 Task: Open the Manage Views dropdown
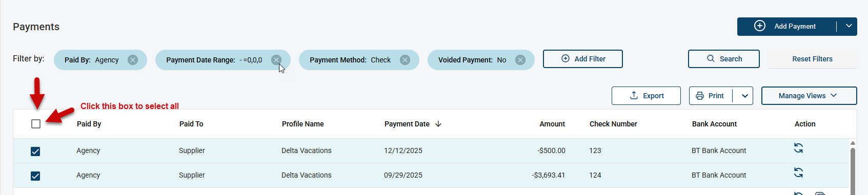[x=809, y=96]
